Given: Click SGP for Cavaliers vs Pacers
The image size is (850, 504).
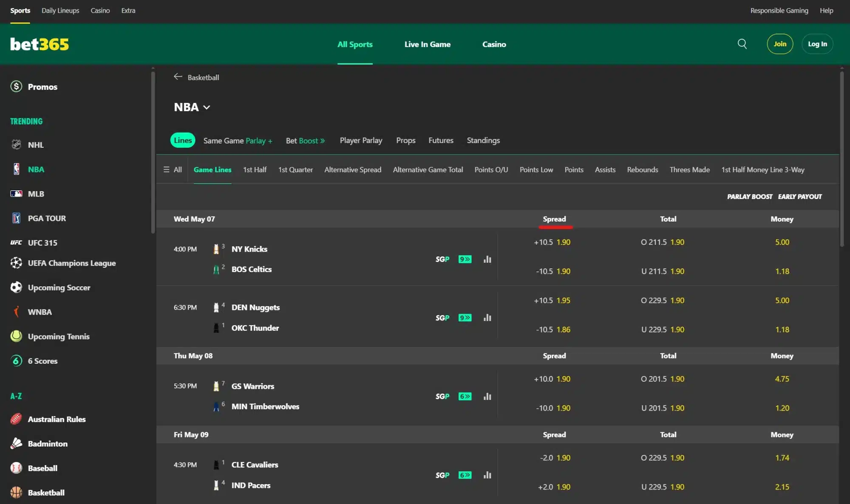Looking at the screenshot, I should coord(442,475).
